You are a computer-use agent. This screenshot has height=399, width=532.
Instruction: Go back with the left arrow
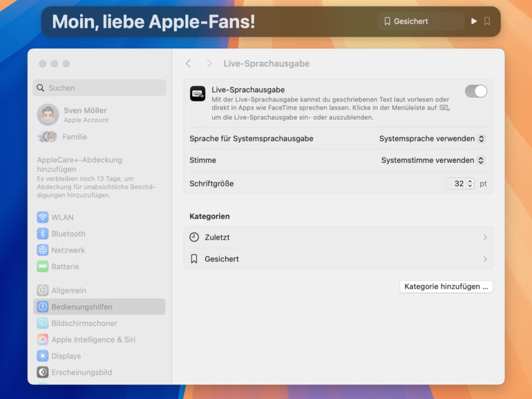pos(189,64)
